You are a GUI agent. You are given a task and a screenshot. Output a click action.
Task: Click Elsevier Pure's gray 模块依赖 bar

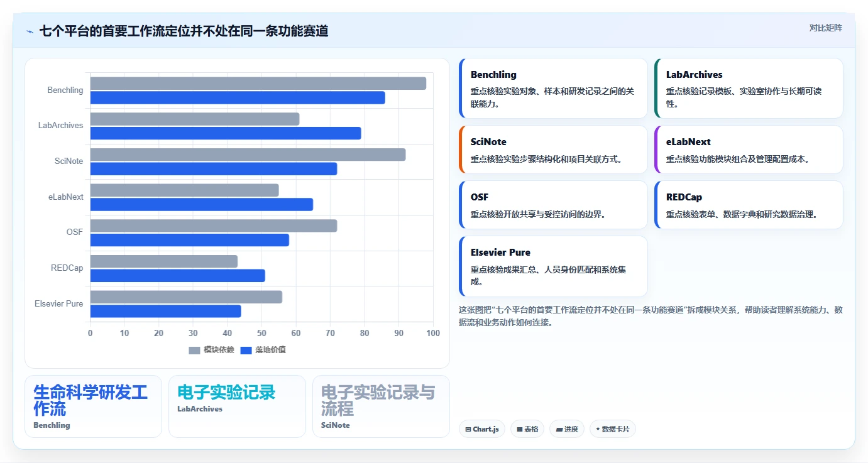(186, 297)
